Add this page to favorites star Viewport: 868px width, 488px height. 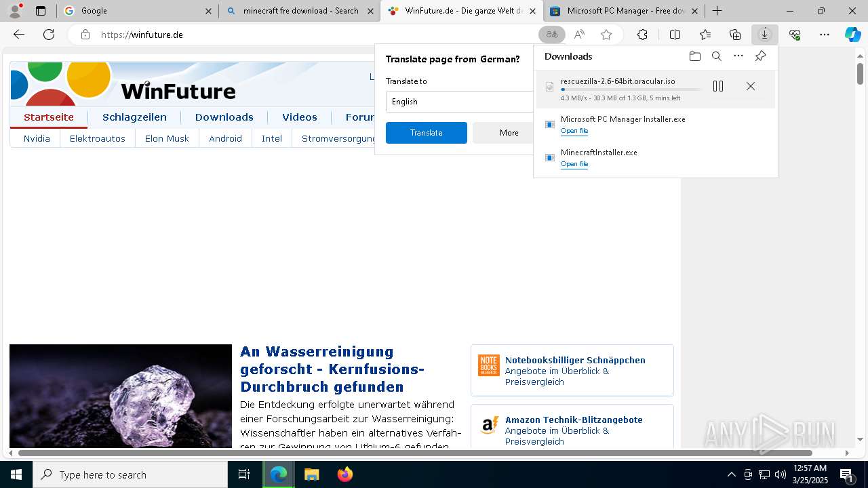(x=606, y=35)
